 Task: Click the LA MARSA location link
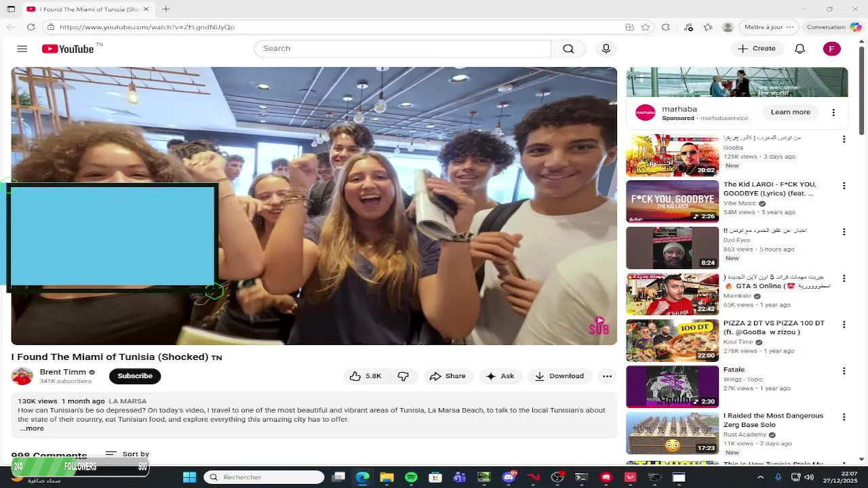tap(127, 401)
